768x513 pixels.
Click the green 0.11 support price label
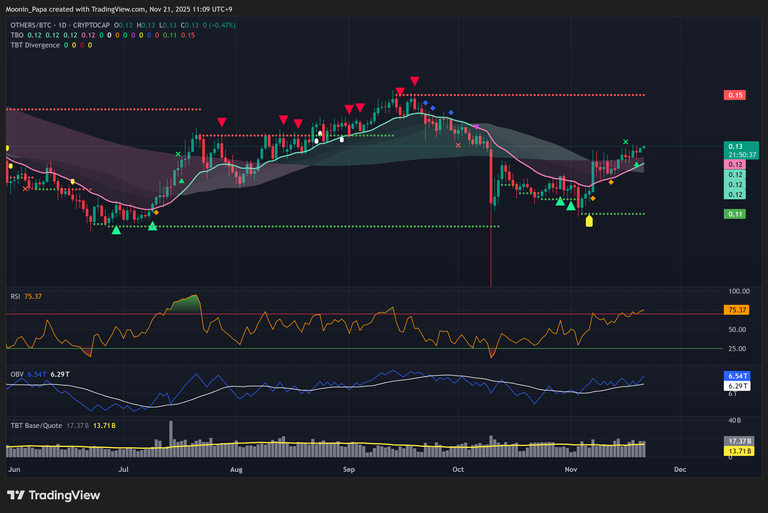tap(735, 214)
